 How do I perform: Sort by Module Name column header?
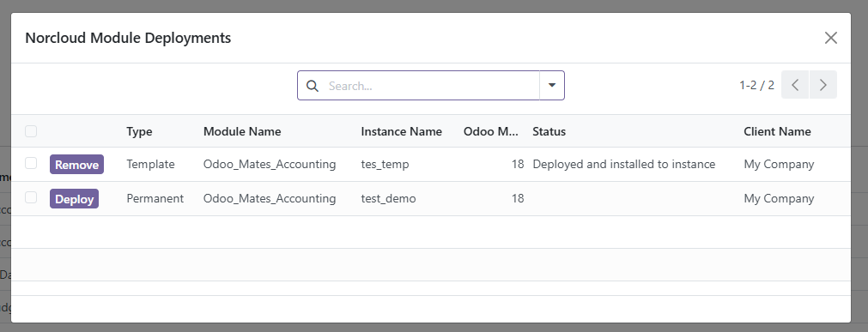coord(242,132)
